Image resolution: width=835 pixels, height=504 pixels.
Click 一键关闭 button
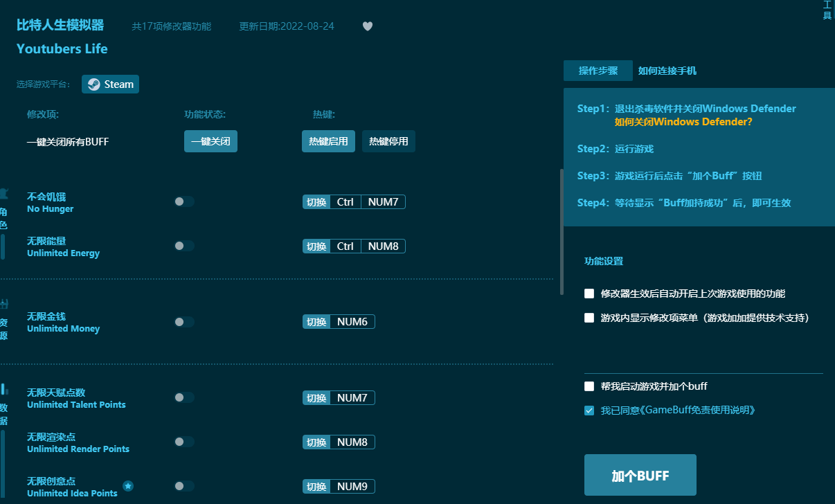point(210,141)
